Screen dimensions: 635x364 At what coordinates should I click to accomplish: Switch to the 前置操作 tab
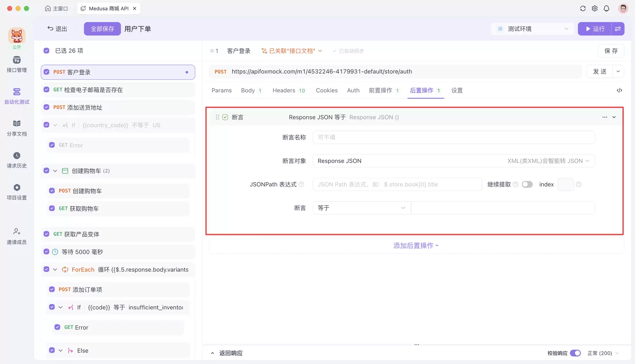(384, 90)
